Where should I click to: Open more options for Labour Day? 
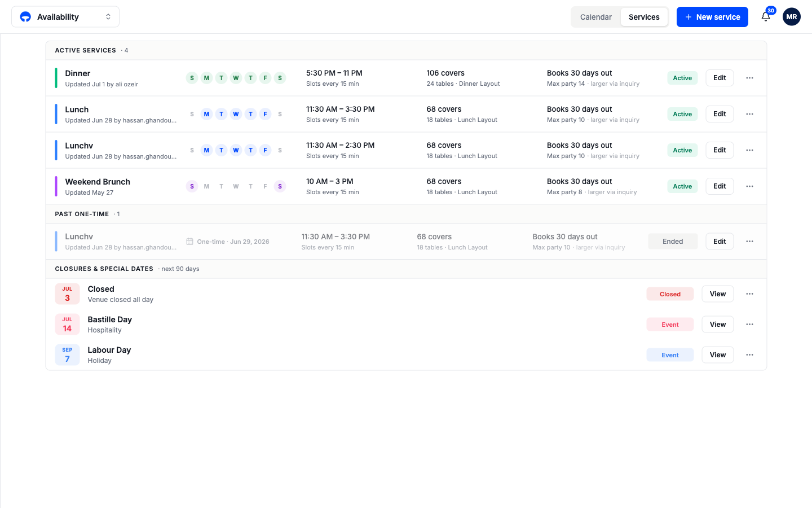coord(749,355)
